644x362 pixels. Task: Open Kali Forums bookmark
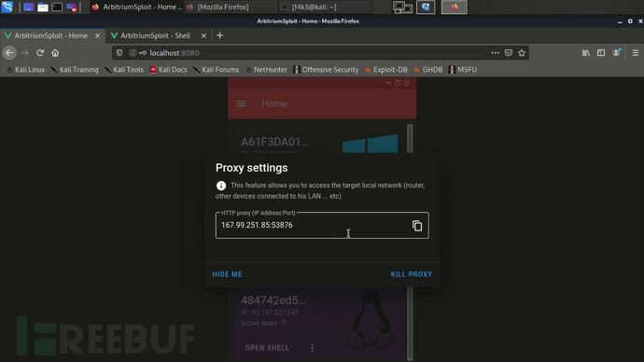[x=216, y=70]
